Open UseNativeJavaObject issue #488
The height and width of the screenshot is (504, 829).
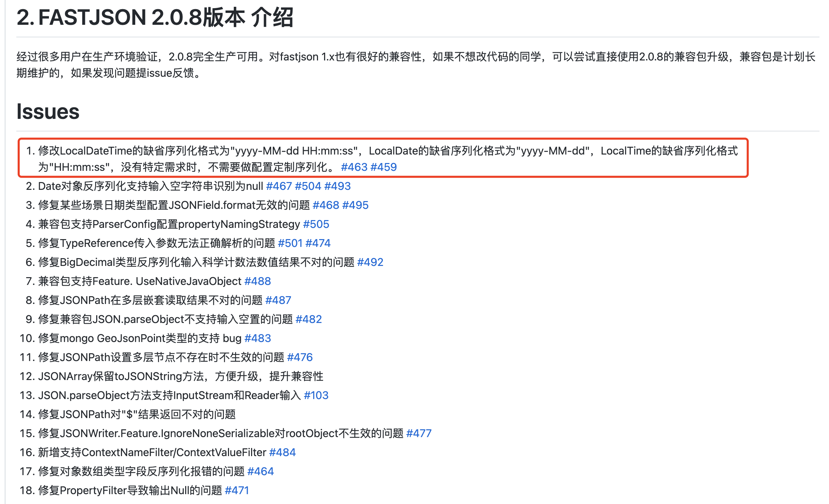point(258,281)
